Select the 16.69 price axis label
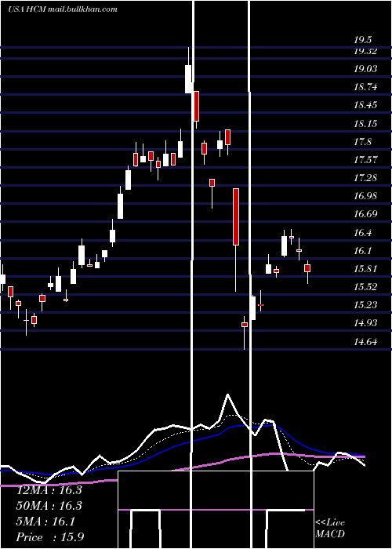392x549 pixels. point(365,214)
